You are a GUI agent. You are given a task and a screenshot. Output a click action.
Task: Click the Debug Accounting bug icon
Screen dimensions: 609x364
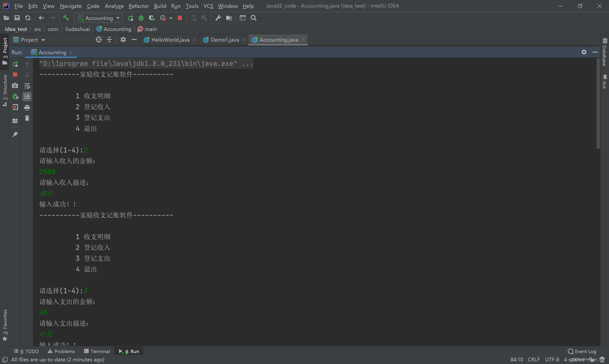coord(141,18)
